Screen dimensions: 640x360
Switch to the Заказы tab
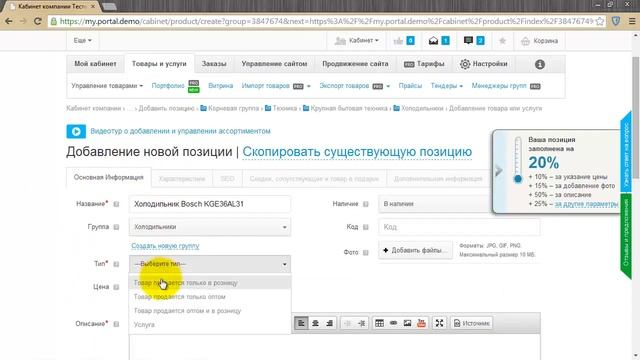tap(214, 64)
